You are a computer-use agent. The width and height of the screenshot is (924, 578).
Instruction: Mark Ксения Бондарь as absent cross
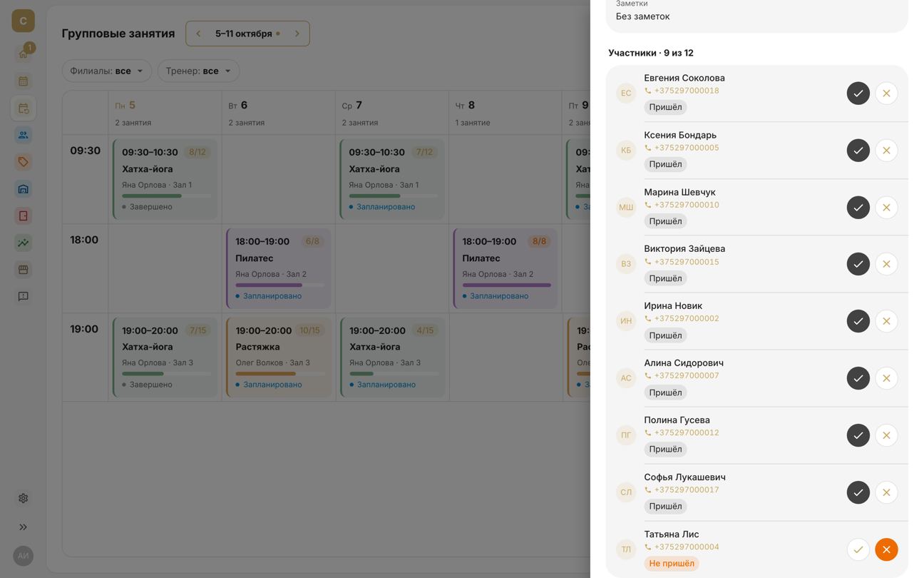pos(887,151)
